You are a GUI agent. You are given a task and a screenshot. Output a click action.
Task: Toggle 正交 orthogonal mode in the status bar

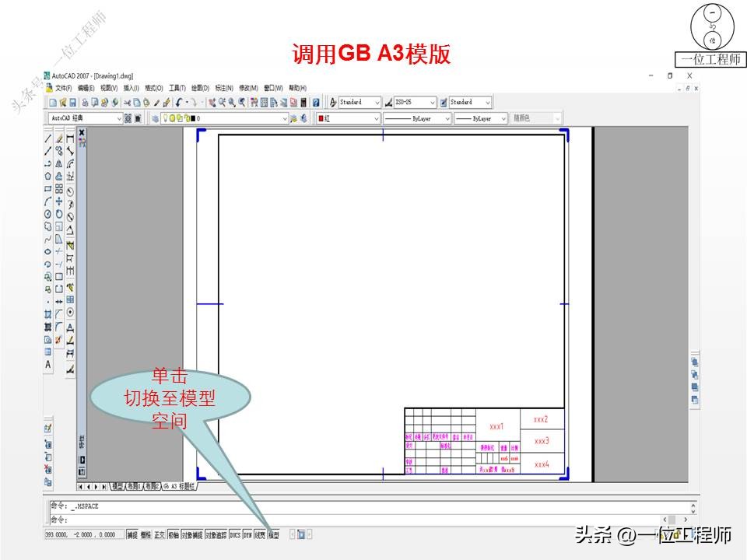click(x=160, y=534)
